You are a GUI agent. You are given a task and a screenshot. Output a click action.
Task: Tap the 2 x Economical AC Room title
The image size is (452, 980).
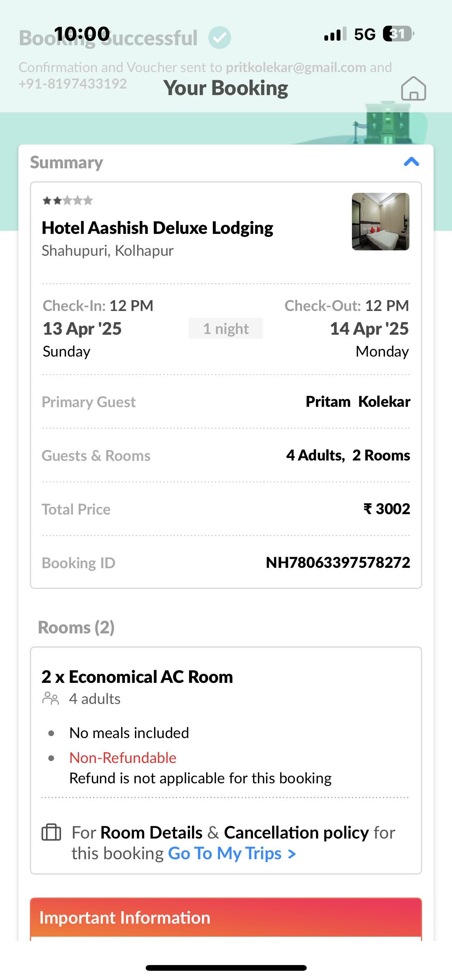coord(137,677)
